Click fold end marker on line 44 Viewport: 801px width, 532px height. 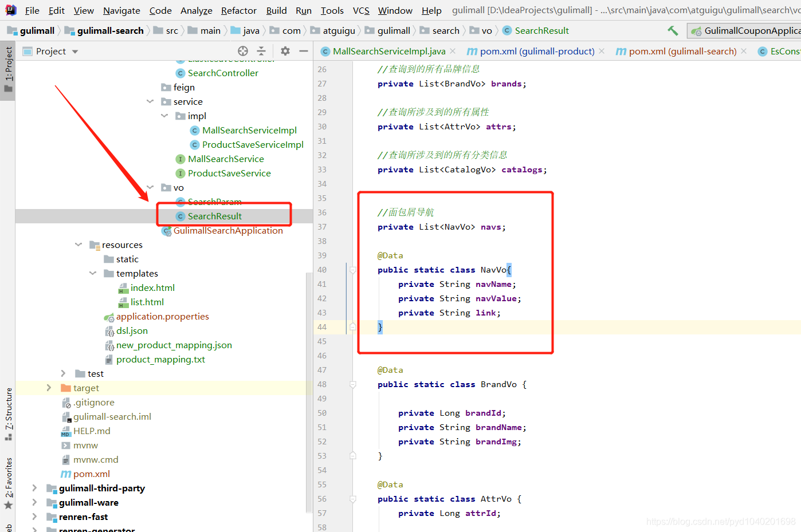353,327
